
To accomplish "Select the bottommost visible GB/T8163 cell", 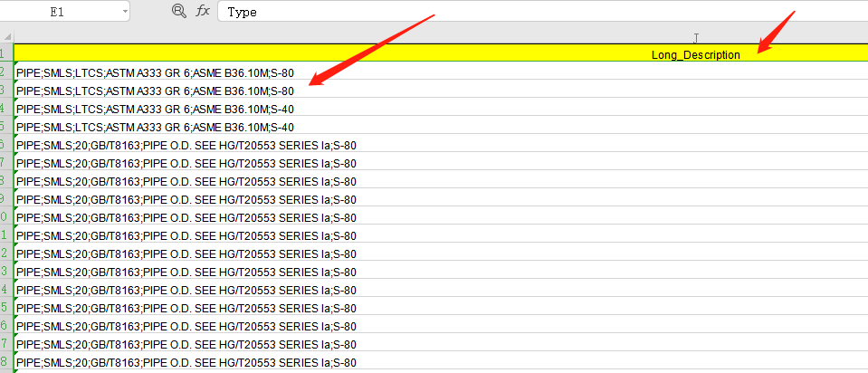I will [x=441, y=362].
